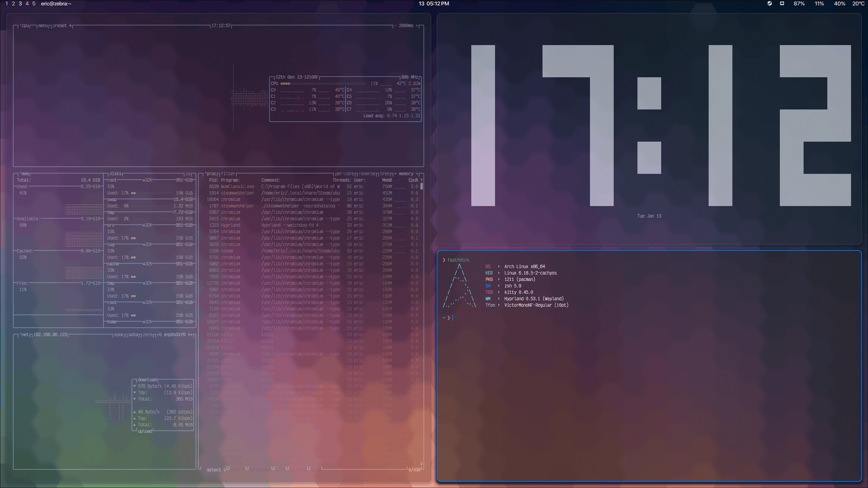Open the btop menu
868x488 pixels.
(43, 26)
